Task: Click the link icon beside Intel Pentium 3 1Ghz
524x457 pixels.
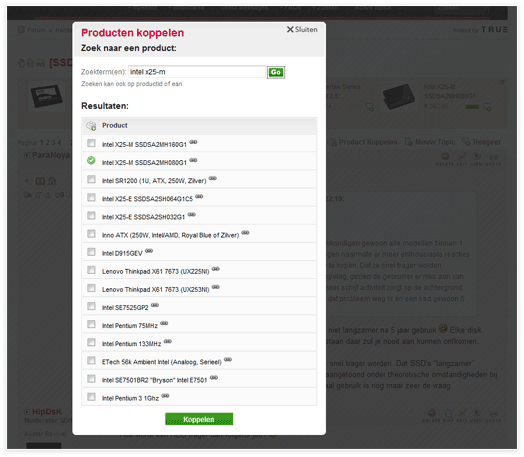Action: (165, 396)
